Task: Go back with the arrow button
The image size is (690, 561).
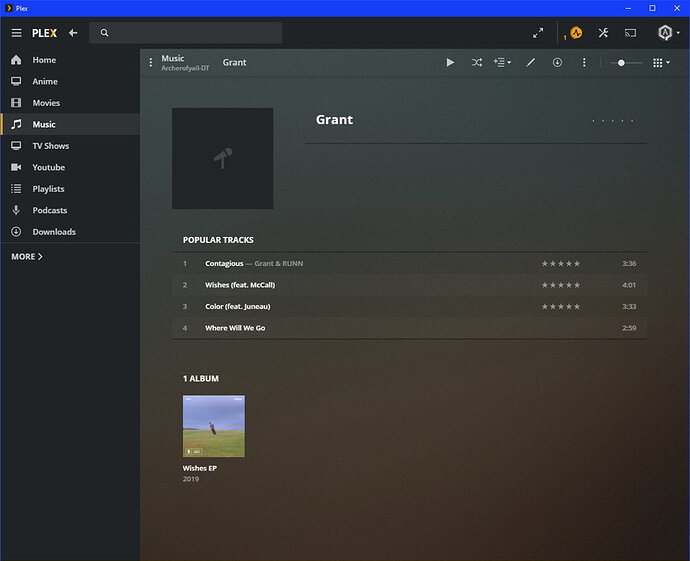Action: coord(73,33)
